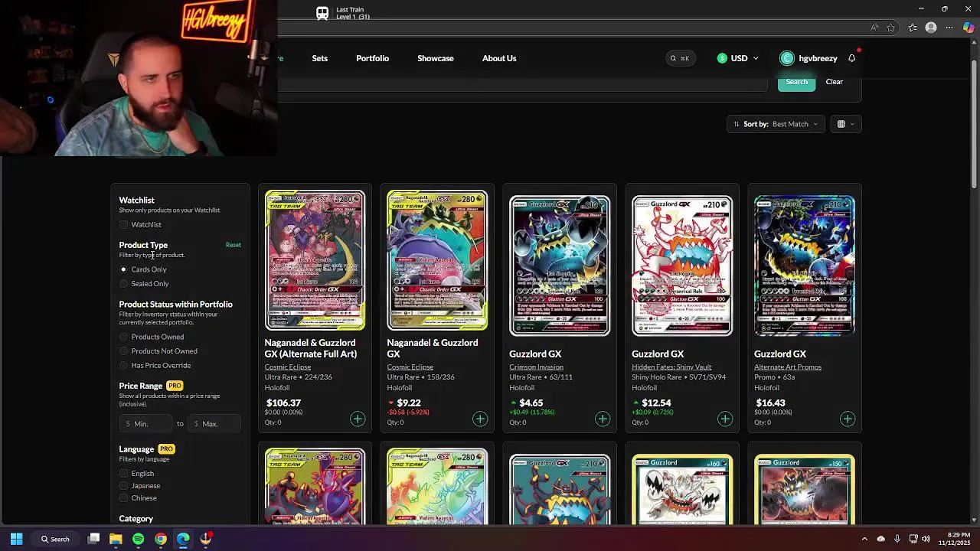980x551 pixels.
Task: Click the Min. price input field
Action: [147, 424]
